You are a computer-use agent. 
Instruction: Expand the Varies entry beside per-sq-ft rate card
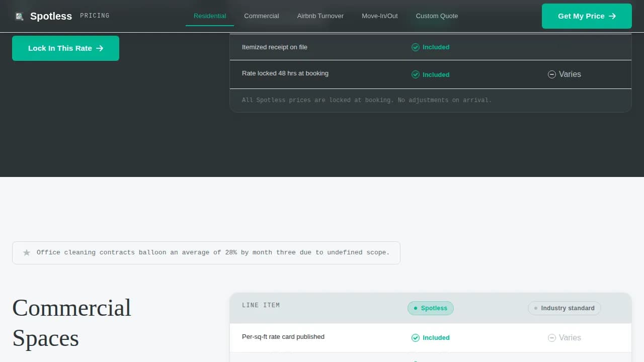(565, 337)
